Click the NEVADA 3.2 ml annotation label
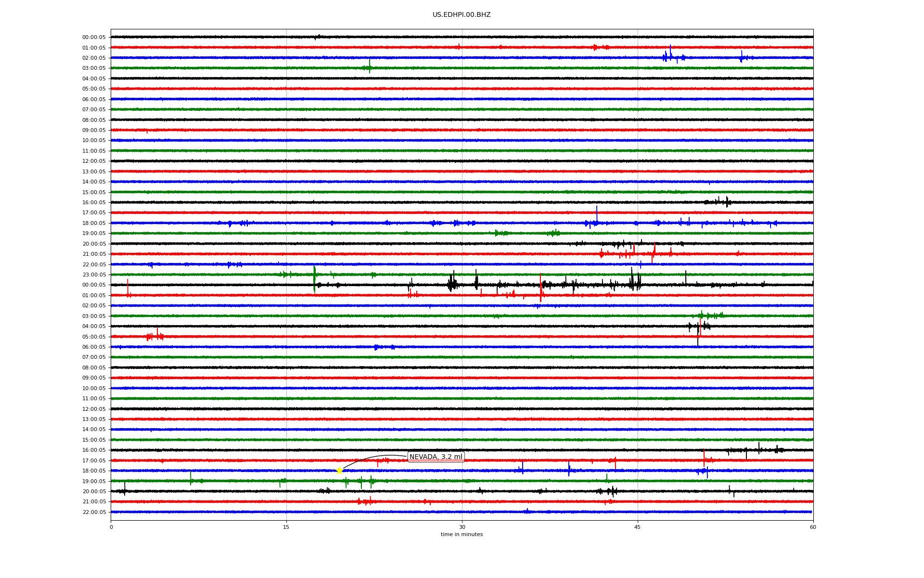This screenshot has height=578, width=924. (x=436, y=457)
